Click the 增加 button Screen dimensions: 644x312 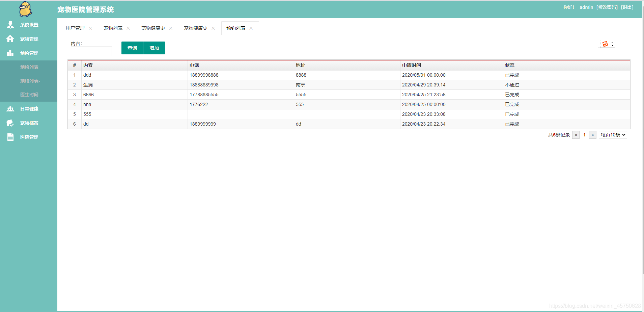(154, 48)
